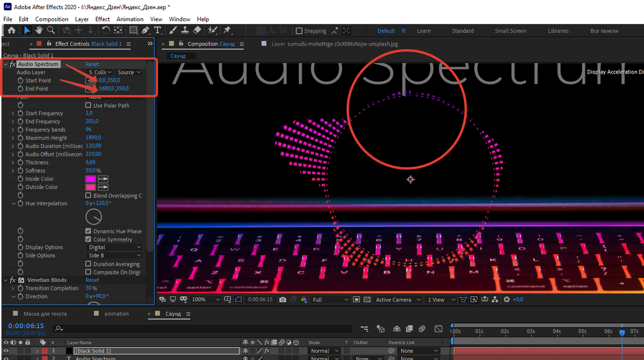The width and height of the screenshot is (644, 360).
Task: Click the Hue Interpolation angle dial
Action: (x=93, y=217)
